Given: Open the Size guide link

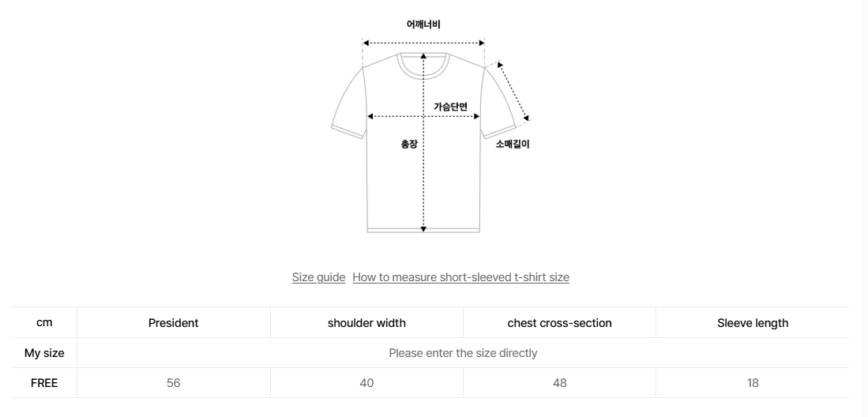Looking at the screenshot, I should (x=318, y=277).
